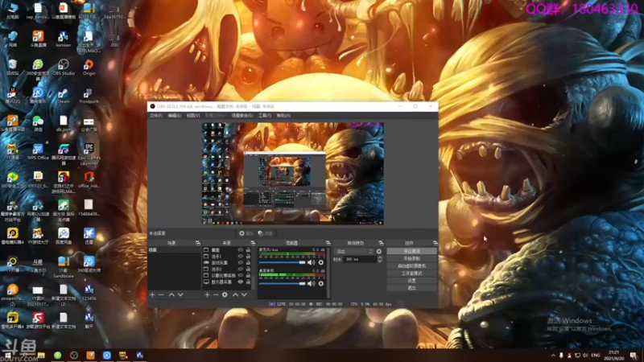Toggle visibility eye for 比赛面板 source
644x362 pixels.
pos(240,275)
